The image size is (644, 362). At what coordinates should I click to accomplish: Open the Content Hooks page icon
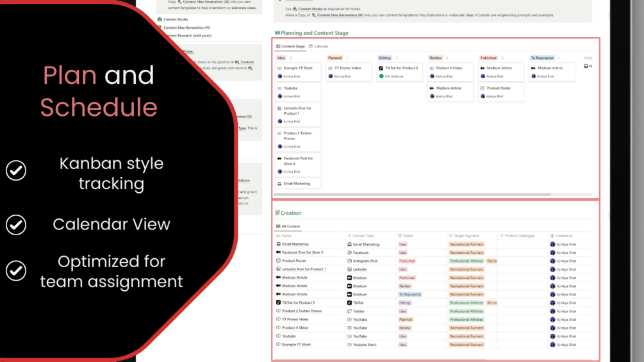[160, 19]
